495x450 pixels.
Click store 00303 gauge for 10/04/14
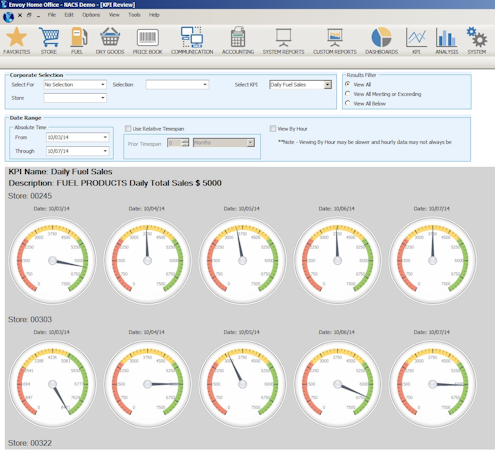147,384
